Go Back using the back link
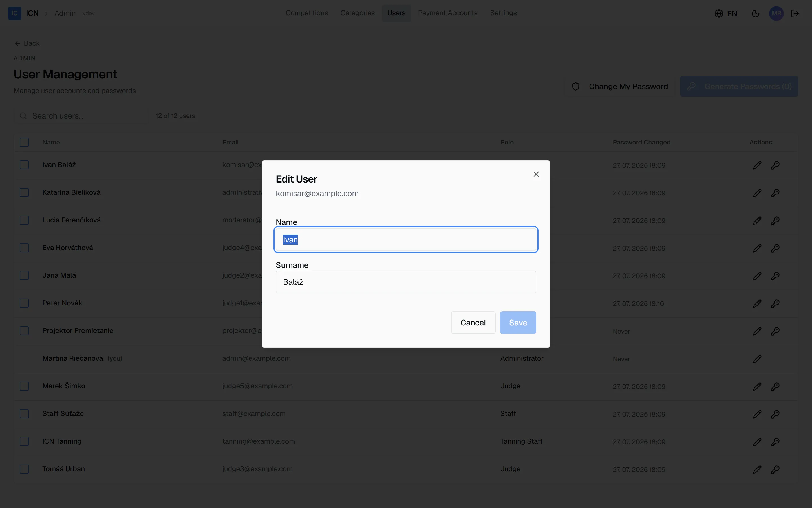Screen dimensions: 812x508 (27, 43)
